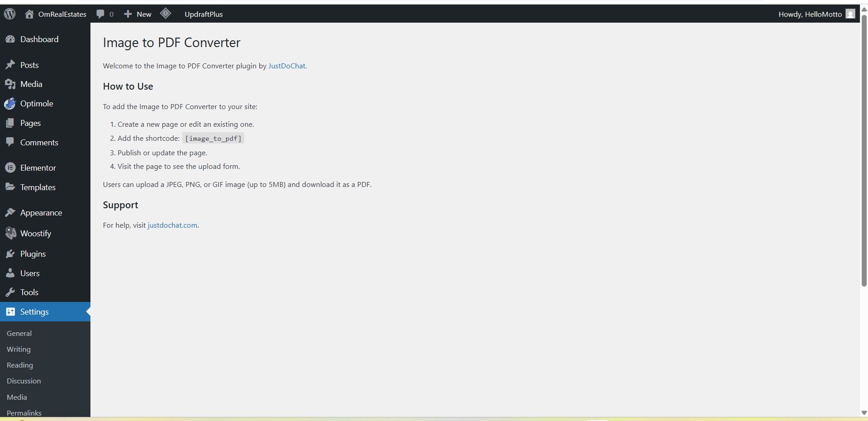Open Permalinks settings submenu
The image size is (868, 421).
(24, 413)
